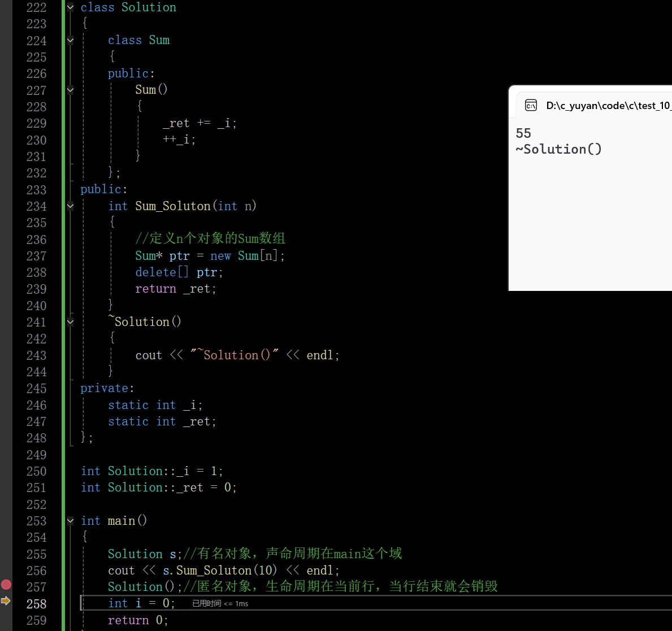Click the cout "~Solution()" line
This screenshot has width=672, height=631.
pos(237,355)
